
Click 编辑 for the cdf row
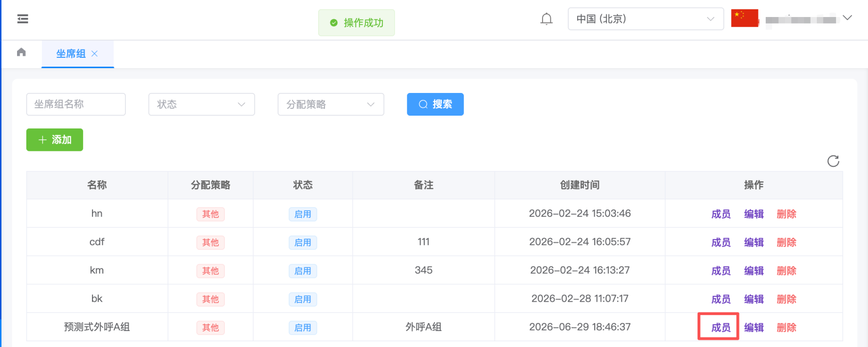pos(754,243)
